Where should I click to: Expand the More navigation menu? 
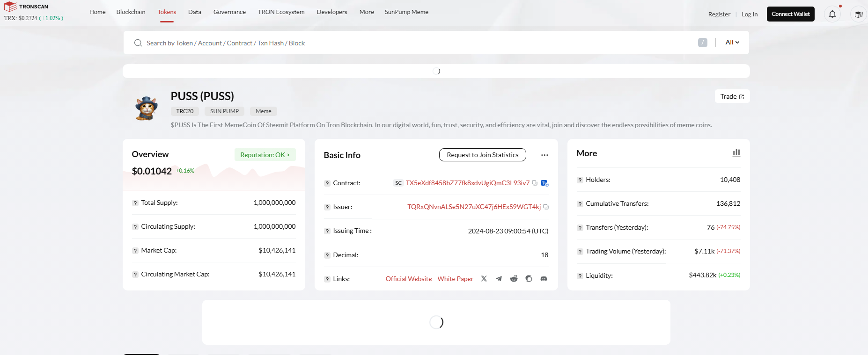click(367, 12)
